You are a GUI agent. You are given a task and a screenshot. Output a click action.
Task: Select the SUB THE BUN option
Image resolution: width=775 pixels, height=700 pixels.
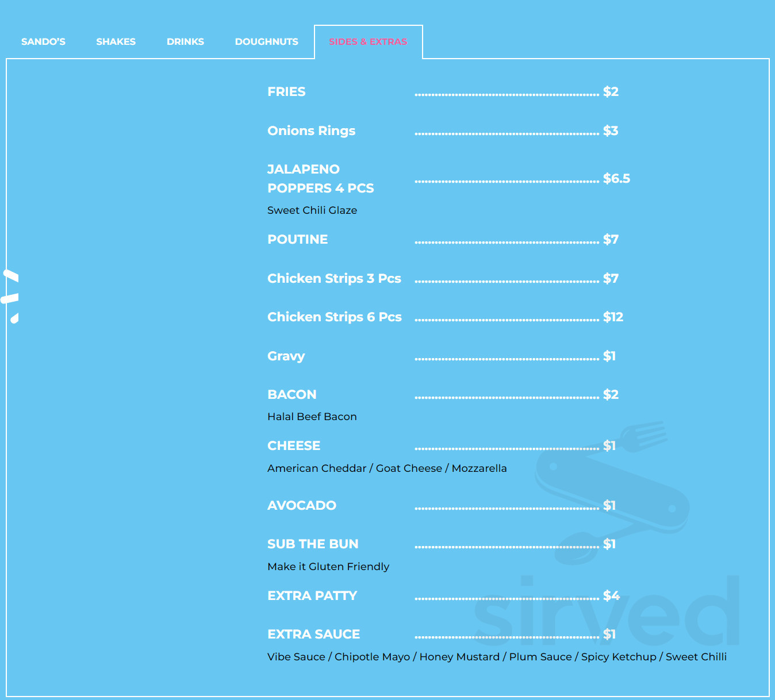tap(313, 544)
